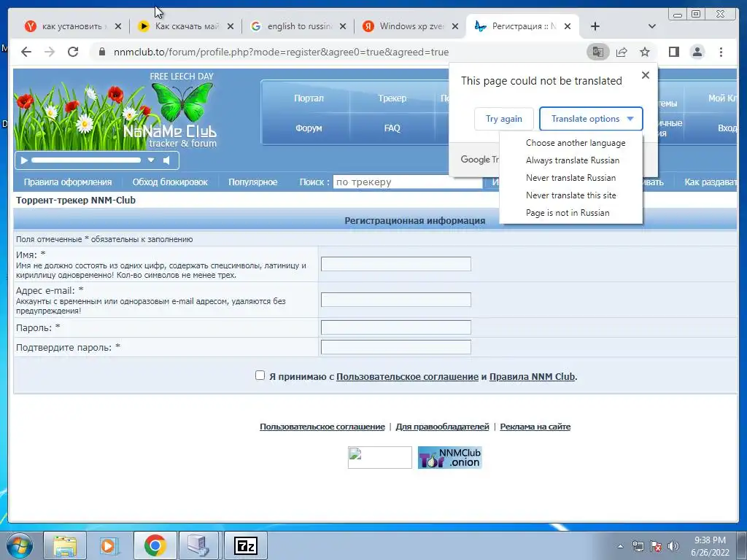The height and width of the screenshot is (560, 747).
Task: Open the Chrome three-dot menu
Action: coord(721,52)
